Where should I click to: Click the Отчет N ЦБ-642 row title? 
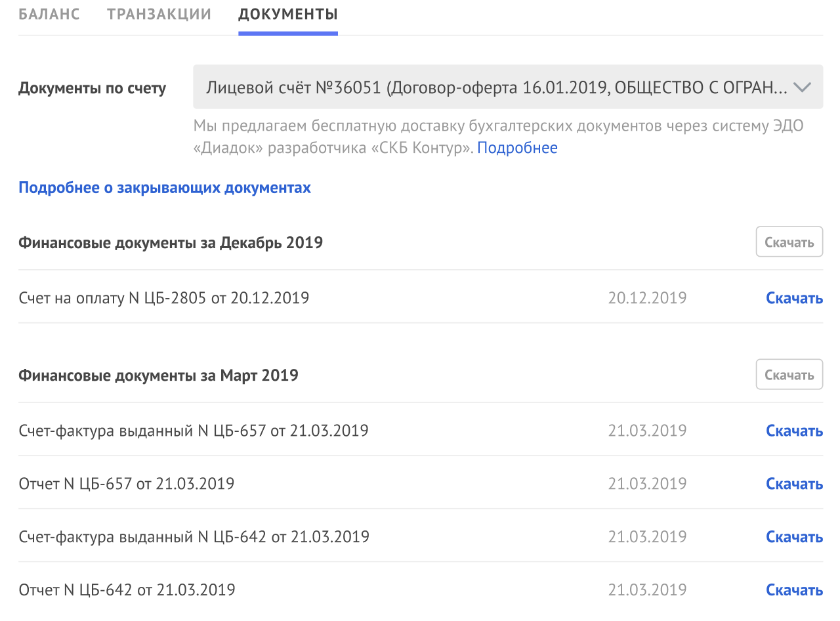click(x=127, y=590)
